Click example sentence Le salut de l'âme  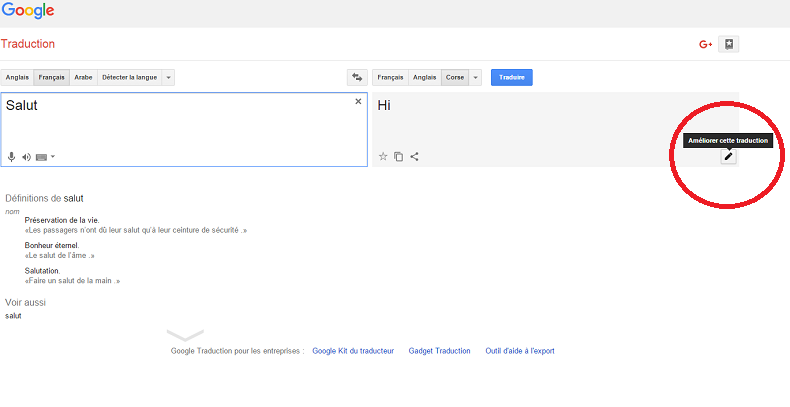coord(59,255)
